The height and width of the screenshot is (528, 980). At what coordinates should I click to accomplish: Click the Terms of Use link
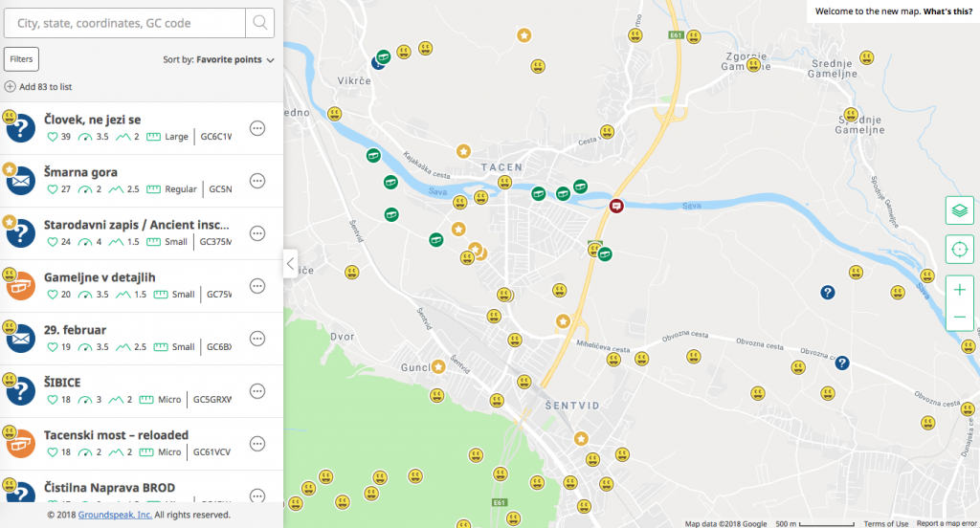coord(885,523)
